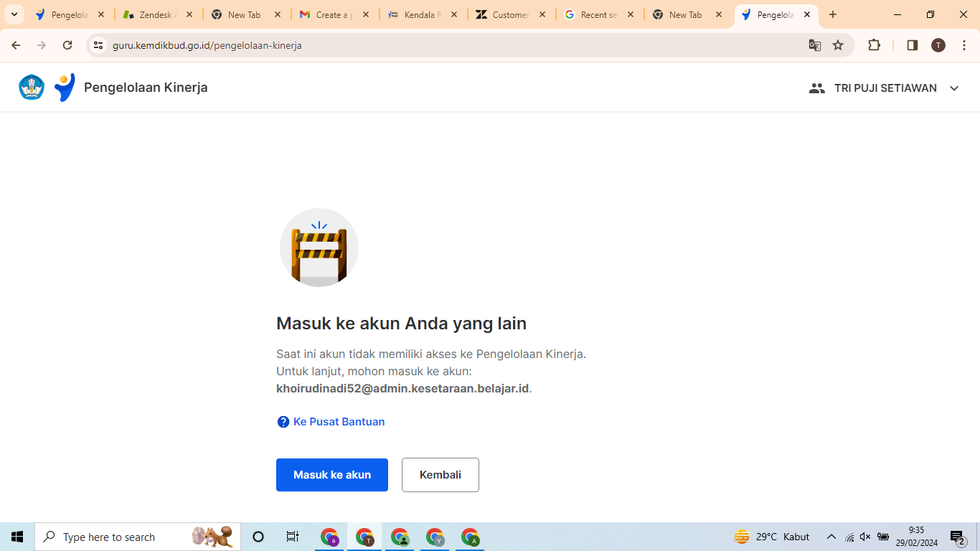Reload the page

(67, 45)
